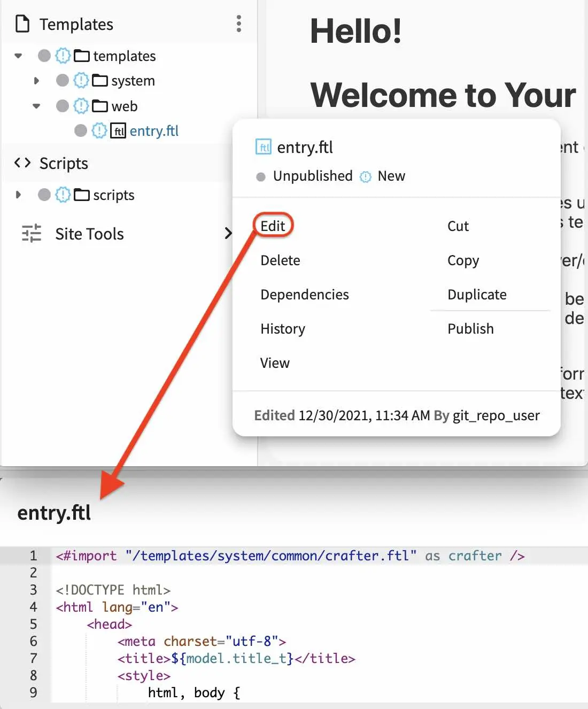Choose Cut from the context menu
The width and height of the screenshot is (588, 709).
pyautogui.click(x=458, y=226)
